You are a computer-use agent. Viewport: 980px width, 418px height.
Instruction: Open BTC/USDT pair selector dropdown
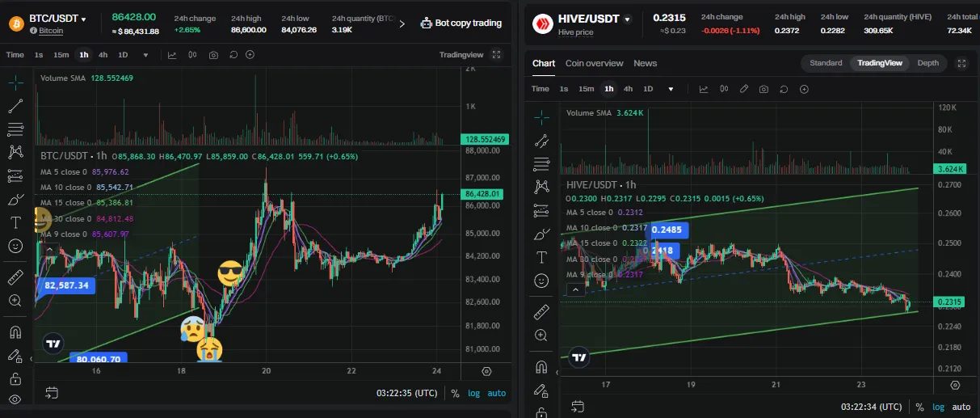(x=82, y=19)
